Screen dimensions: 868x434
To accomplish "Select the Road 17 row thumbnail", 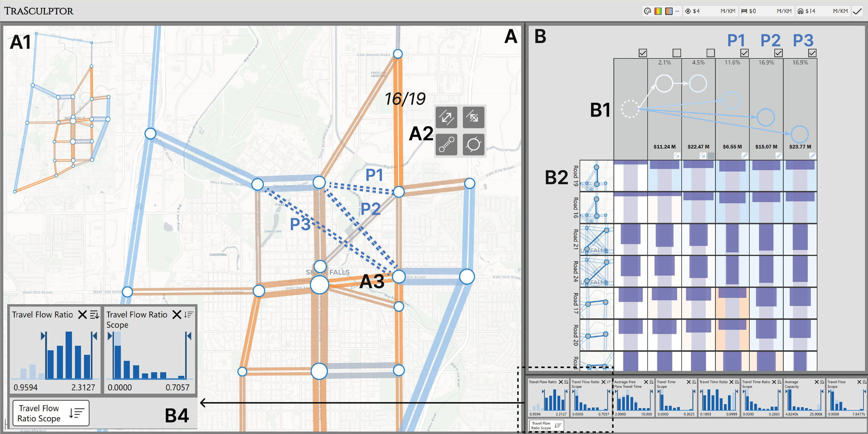I will pos(596,303).
